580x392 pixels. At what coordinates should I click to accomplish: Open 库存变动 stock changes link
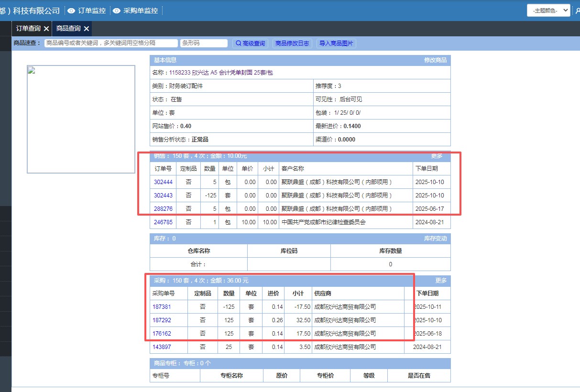pos(435,239)
